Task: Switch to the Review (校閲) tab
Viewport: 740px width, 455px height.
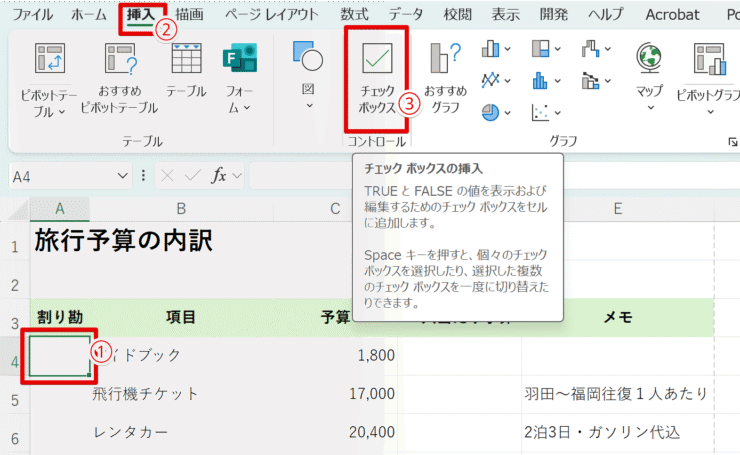Action: tap(457, 15)
